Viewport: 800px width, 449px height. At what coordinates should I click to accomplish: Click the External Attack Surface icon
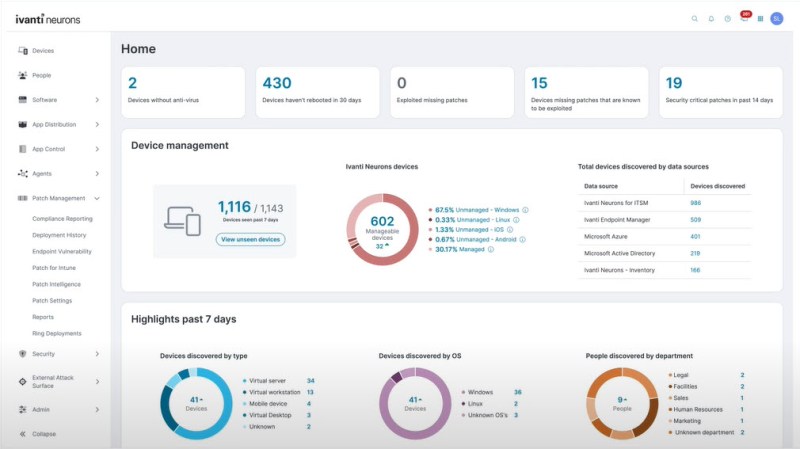[x=22, y=382]
